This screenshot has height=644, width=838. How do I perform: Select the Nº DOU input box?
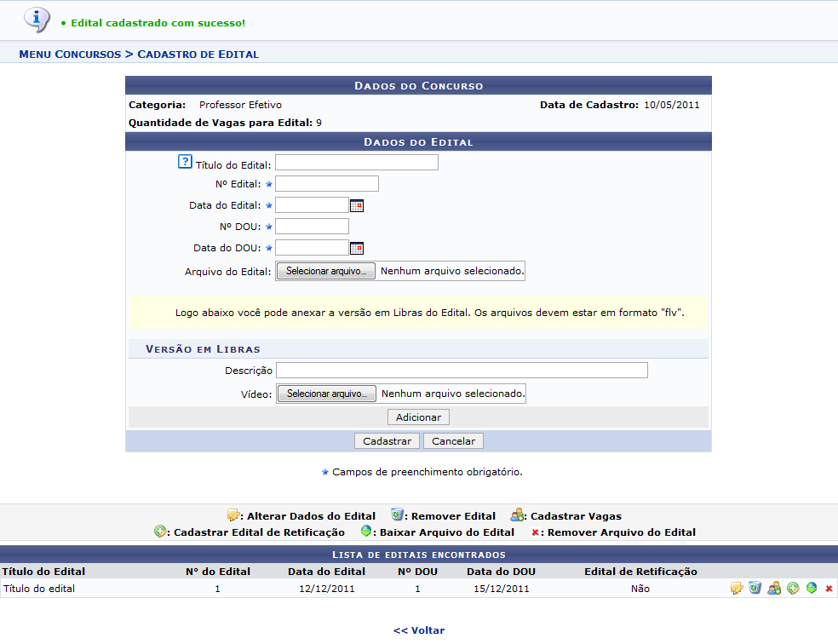(312, 227)
